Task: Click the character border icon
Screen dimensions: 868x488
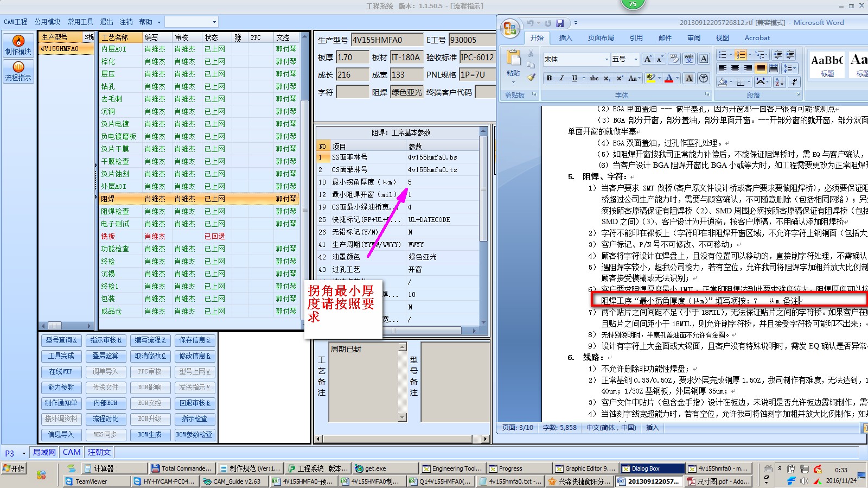Action: pos(704,59)
